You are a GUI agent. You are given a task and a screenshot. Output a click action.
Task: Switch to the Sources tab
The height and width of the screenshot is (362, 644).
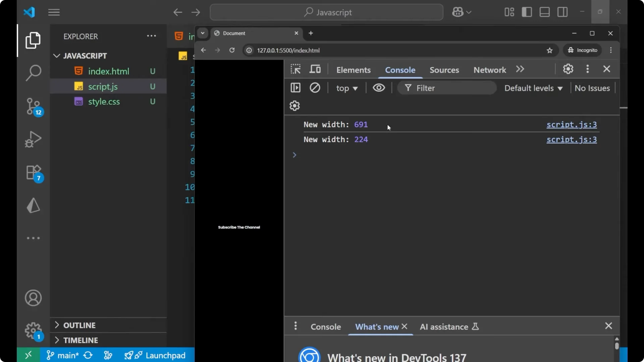(x=444, y=70)
